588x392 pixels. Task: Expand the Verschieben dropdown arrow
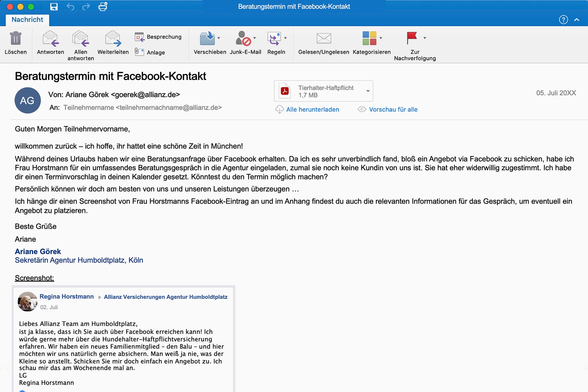pyautogui.click(x=219, y=38)
